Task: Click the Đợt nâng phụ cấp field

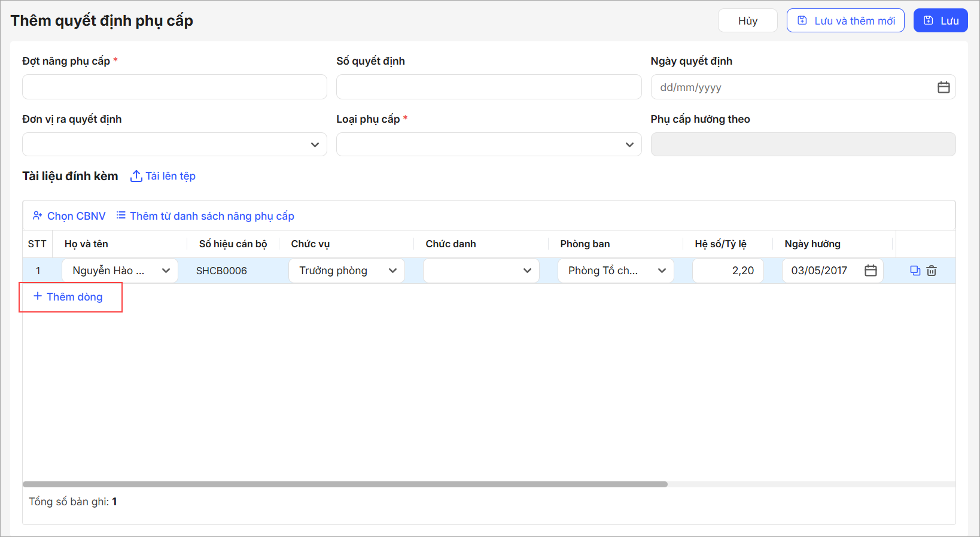Action: (174, 87)
